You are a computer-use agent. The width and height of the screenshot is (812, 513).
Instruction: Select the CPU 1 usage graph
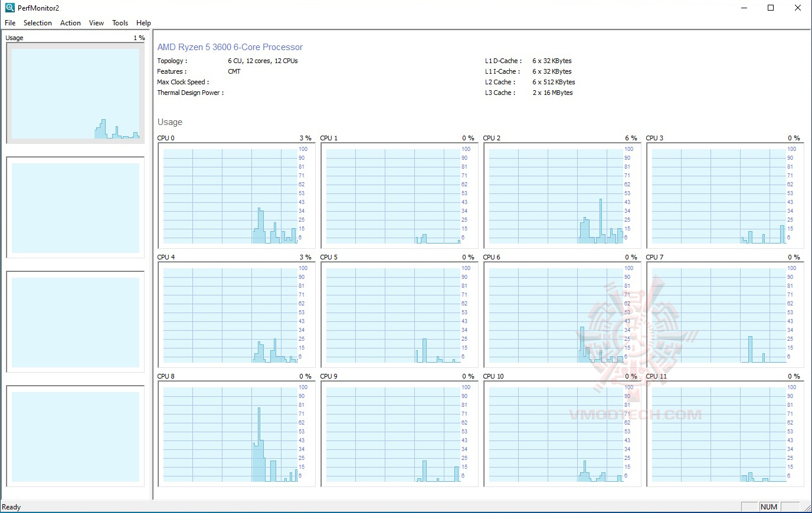click(400, 196)
